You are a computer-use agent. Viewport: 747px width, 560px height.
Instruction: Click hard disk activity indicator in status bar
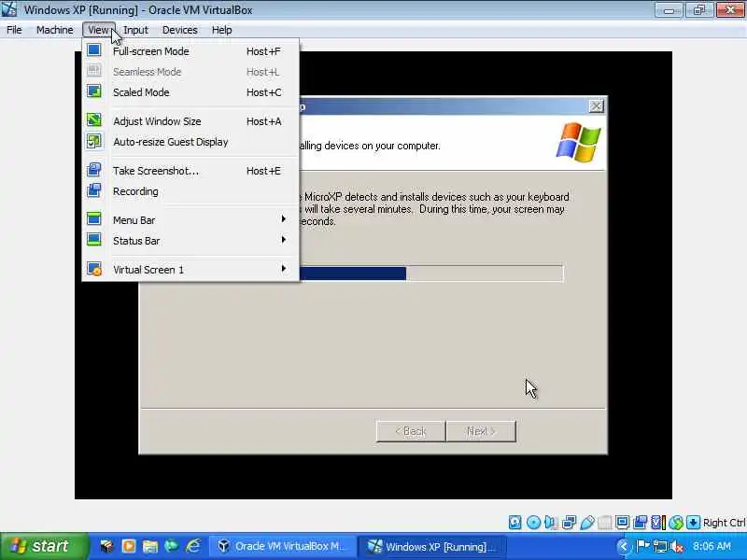click(515, 523)
